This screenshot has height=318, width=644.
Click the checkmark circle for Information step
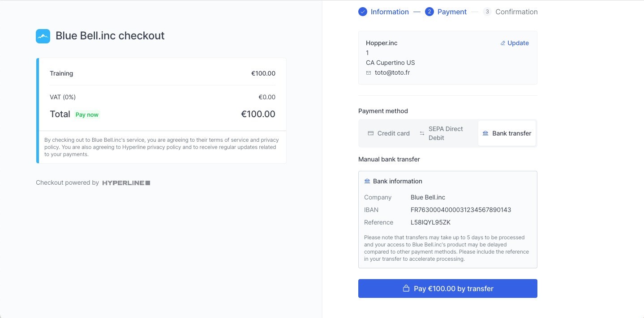pyautogui.click(x=363, y=12)
